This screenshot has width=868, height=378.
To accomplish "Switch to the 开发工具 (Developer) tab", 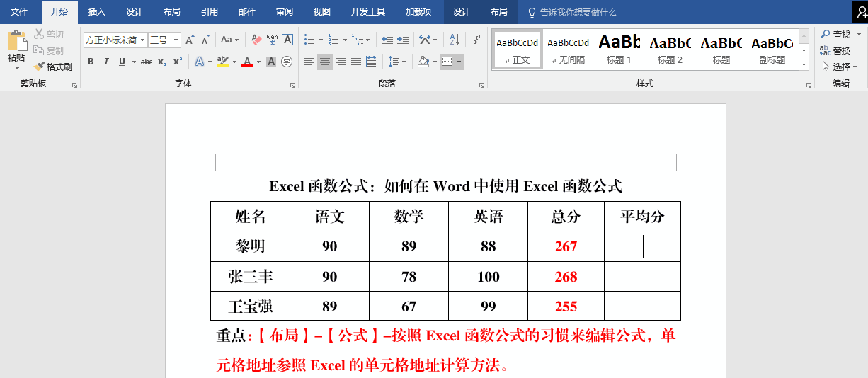I will (x=368, y=12).
